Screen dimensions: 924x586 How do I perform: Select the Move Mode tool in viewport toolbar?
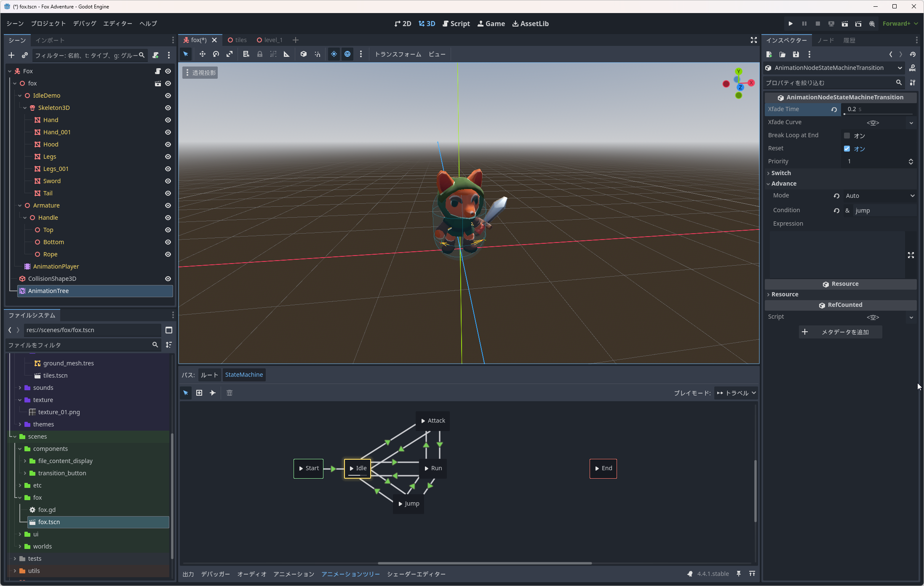[202, 54]
